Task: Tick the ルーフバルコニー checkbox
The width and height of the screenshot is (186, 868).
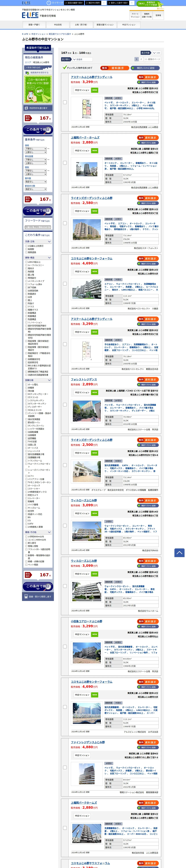Action: pyautogui.click(x=26, y=265)
